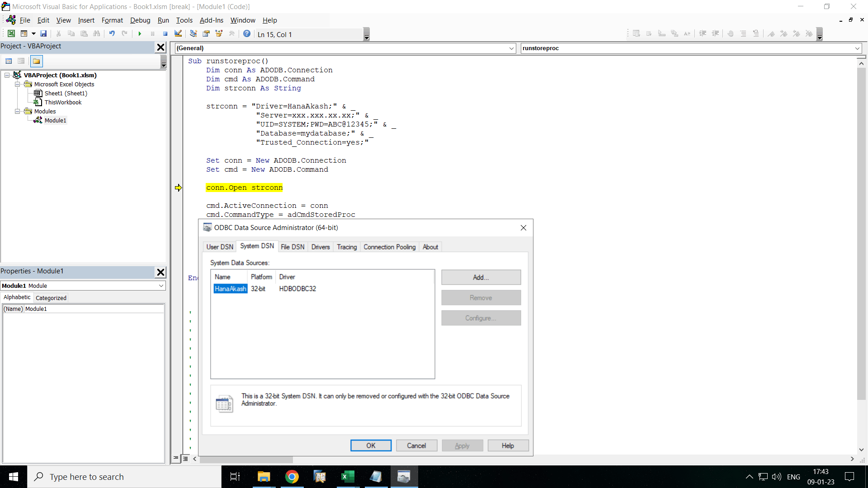868x488 pixels.
Task: Save the workbook via toolbar disk icon
Action: pyautogui.click(x=43, y=34)
